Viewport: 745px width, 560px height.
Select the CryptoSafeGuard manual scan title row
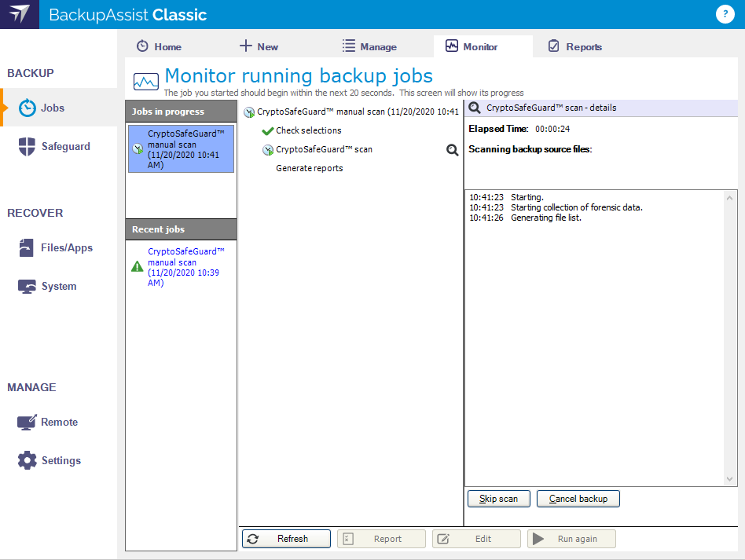(x=358, y=112)
